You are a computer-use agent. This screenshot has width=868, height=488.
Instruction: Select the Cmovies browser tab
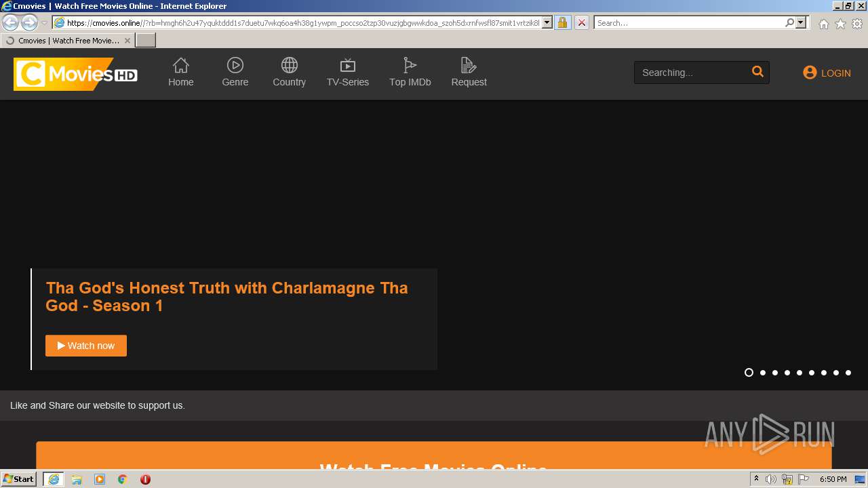coord(68,41)
